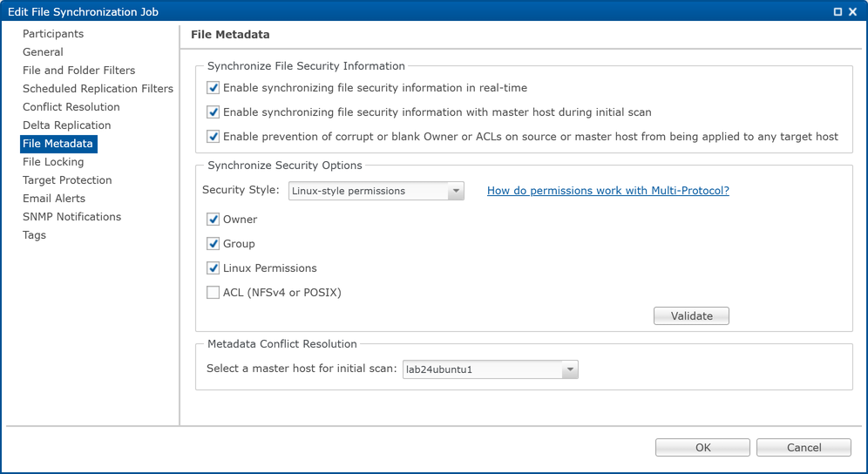The image size is (868, 474).
Task: Open File Locking settings
Action: 53,162
